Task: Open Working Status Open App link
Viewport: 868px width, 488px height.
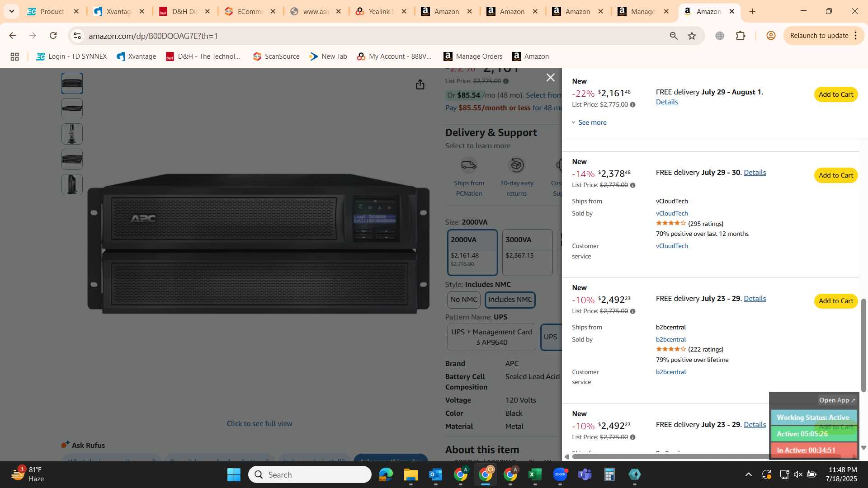Action: click(837, 400)
